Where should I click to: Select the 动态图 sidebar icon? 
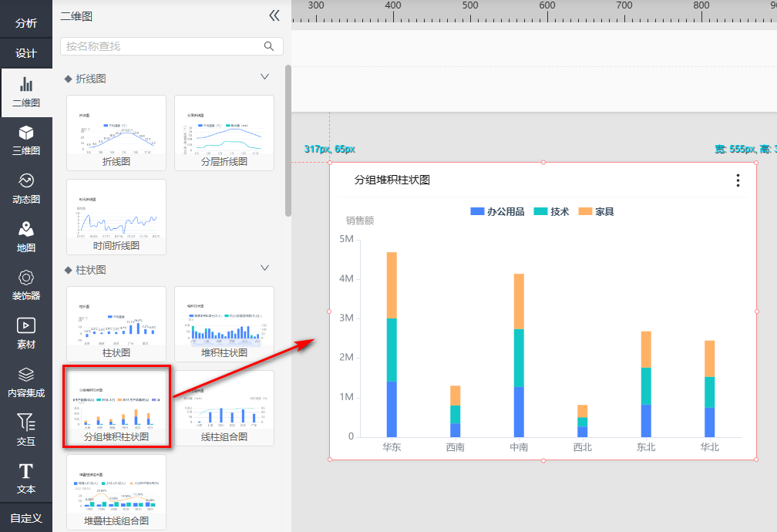(26, 189)
